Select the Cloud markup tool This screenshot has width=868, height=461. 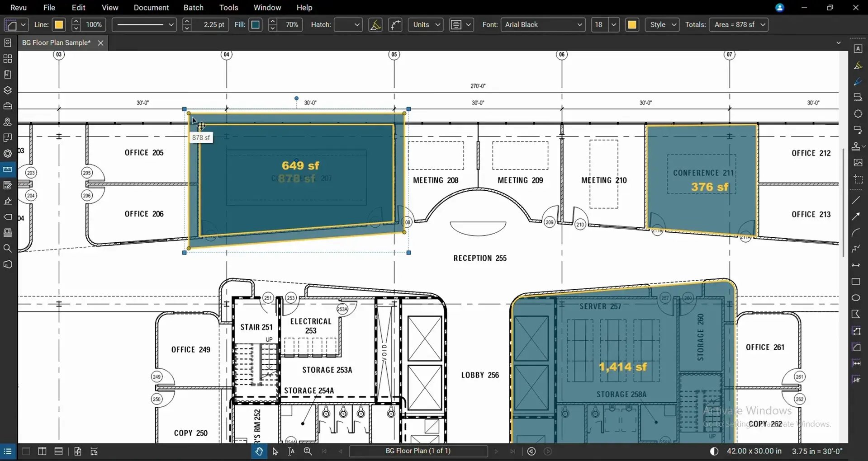tap(858, 114)
